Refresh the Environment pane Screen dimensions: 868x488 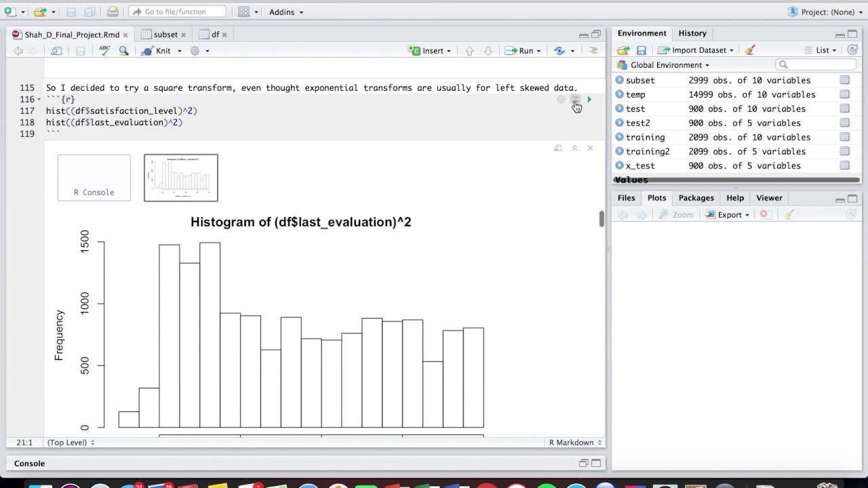coord(852,50)
